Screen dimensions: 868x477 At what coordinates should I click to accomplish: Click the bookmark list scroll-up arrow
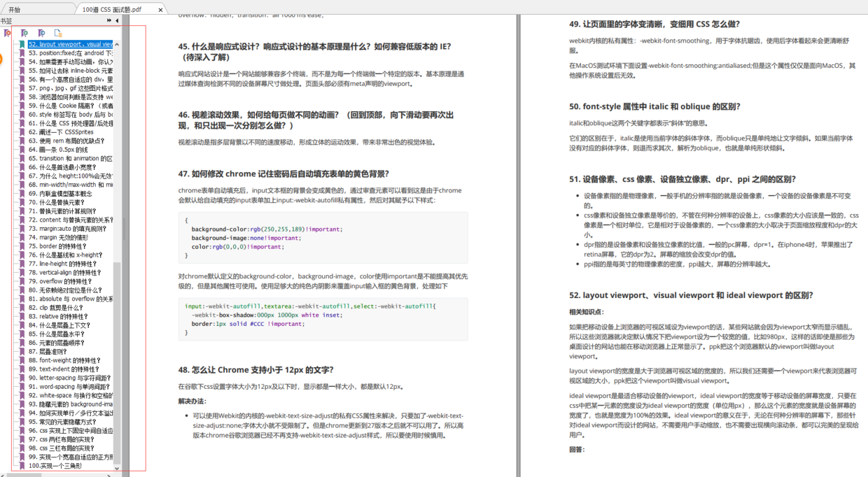(117, 43)
